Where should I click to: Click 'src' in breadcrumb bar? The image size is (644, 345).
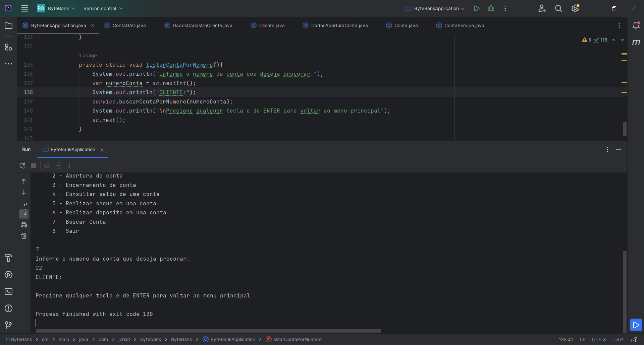[x=45, y=340]
